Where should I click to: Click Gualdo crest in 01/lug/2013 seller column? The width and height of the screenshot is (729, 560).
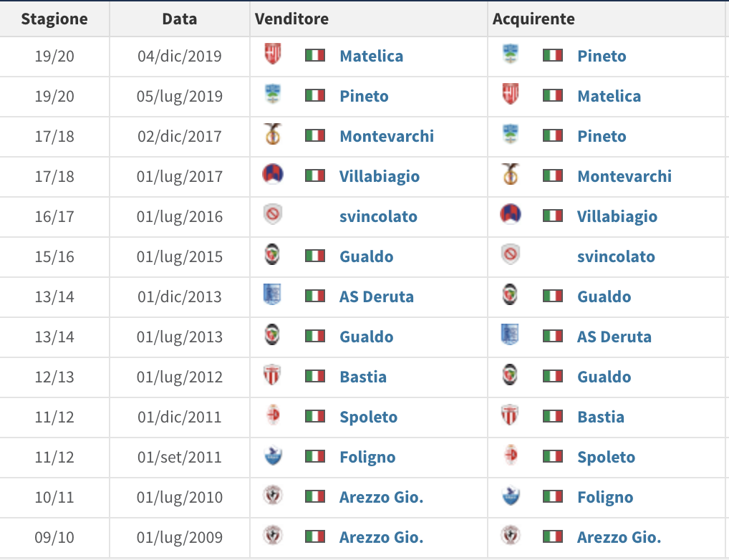point(273,335)
